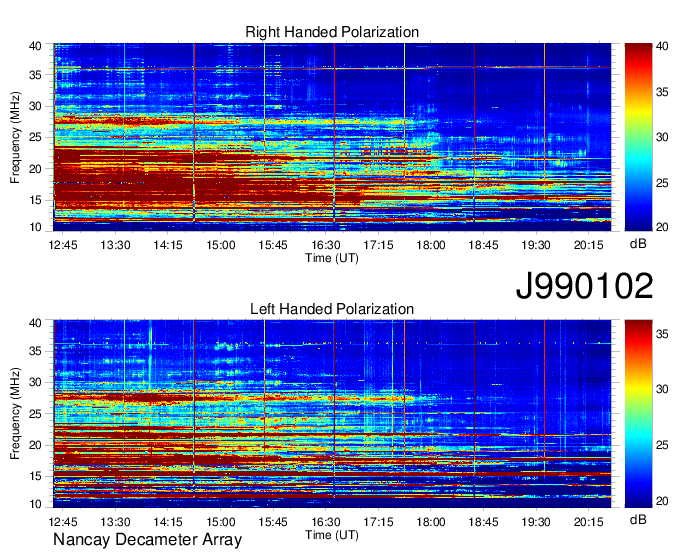Click 30 dB label on Left Handed colorbar
The height and width of the screenshot is (552, 680).
tap(662, 389)
